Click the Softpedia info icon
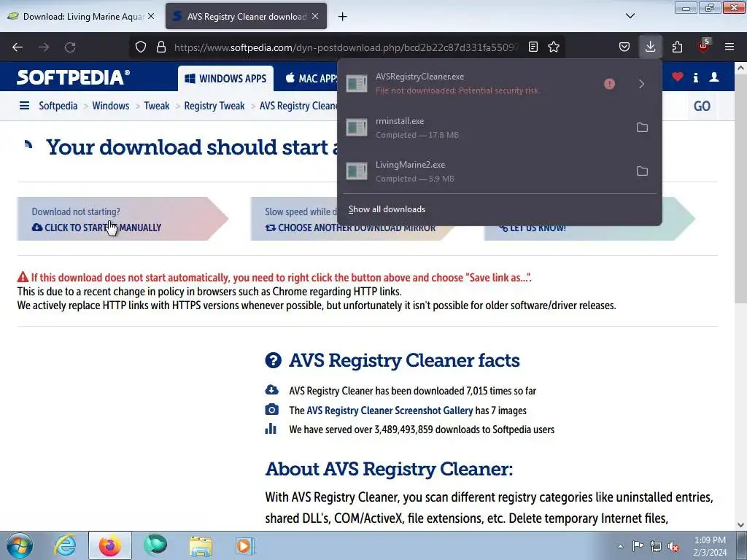The width and height of the screenshot is (747, 560). coord(696,77)
